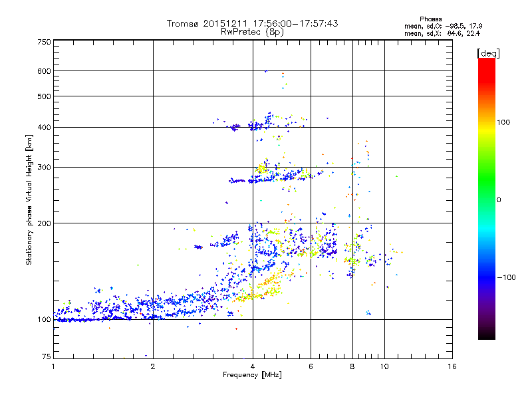532x399 pixels.
Task: Click the "mean, sd,X: 84.6, 22.4" line
Action: (442, 33)
